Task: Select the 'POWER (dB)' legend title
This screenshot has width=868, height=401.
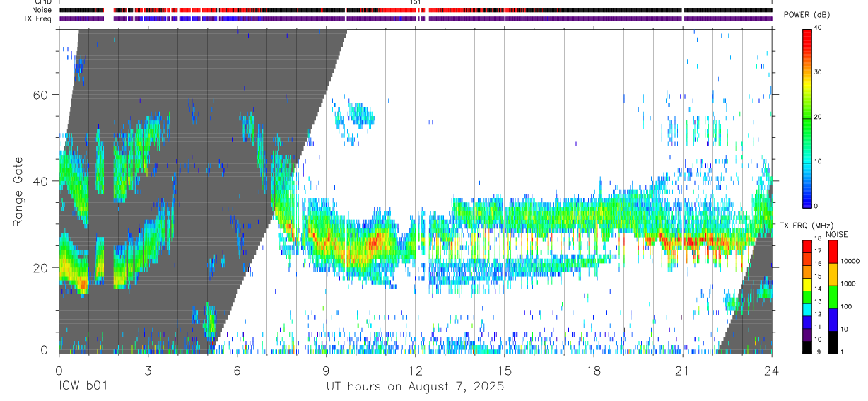Action: (x=807, y=15)
